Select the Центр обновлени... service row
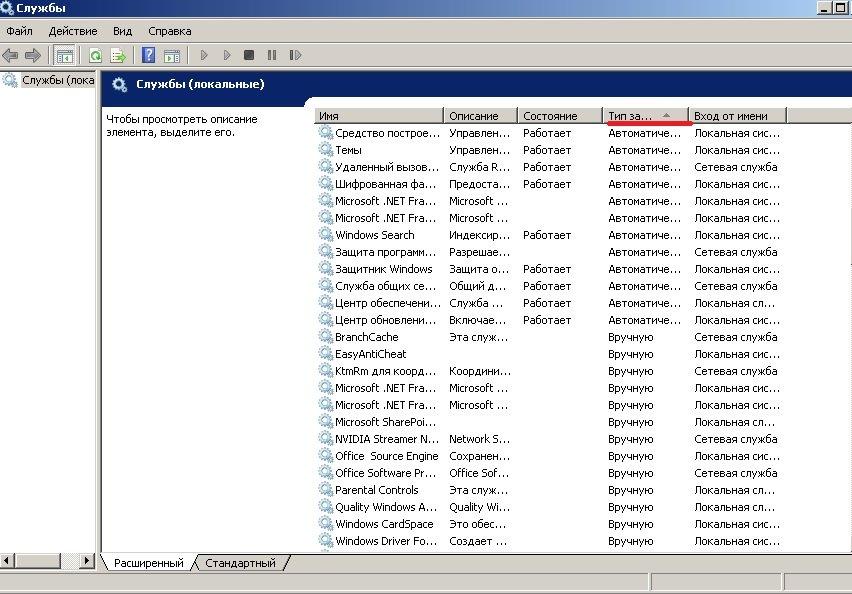The image size is (852, 594). click(x=549, y=320)
